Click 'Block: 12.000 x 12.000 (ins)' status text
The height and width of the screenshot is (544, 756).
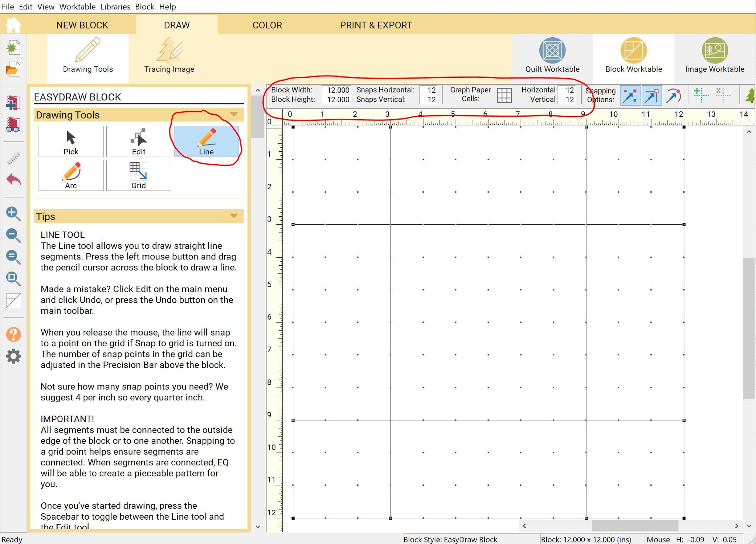pyautogui.click(x=586, y=539)
